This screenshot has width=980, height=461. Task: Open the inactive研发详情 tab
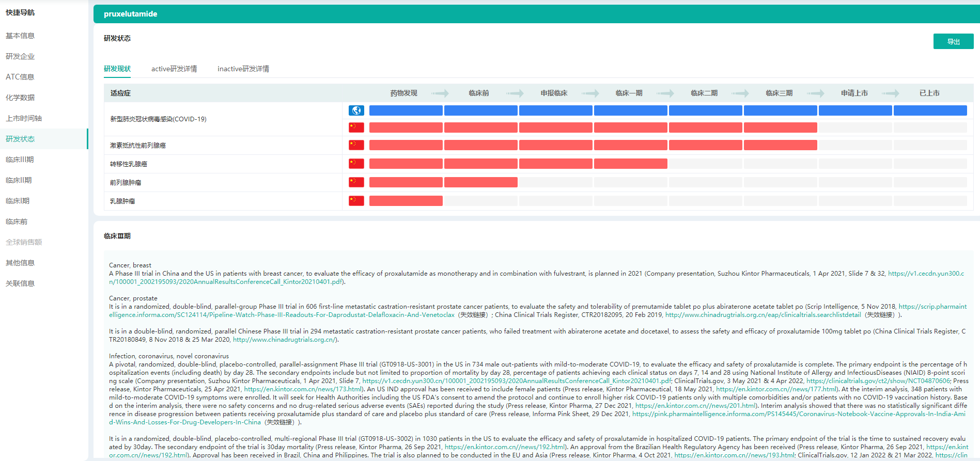[x=243, y=69]
